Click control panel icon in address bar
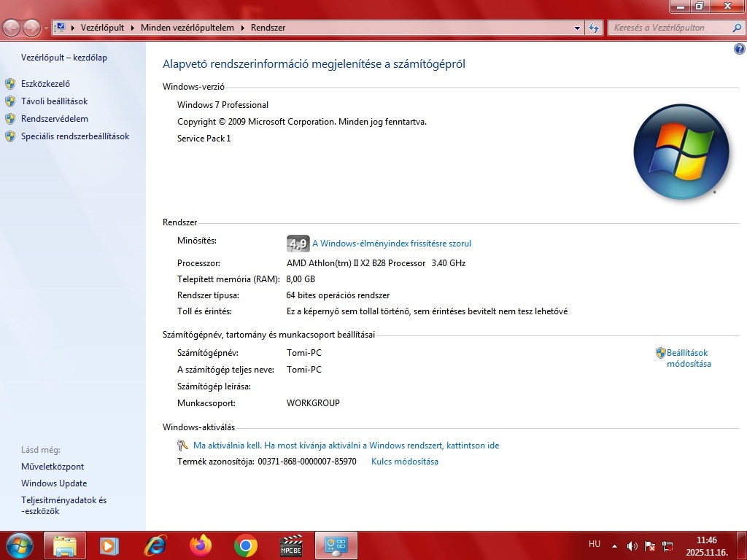Viewport: 747px width, 560px height. [60, 28]
